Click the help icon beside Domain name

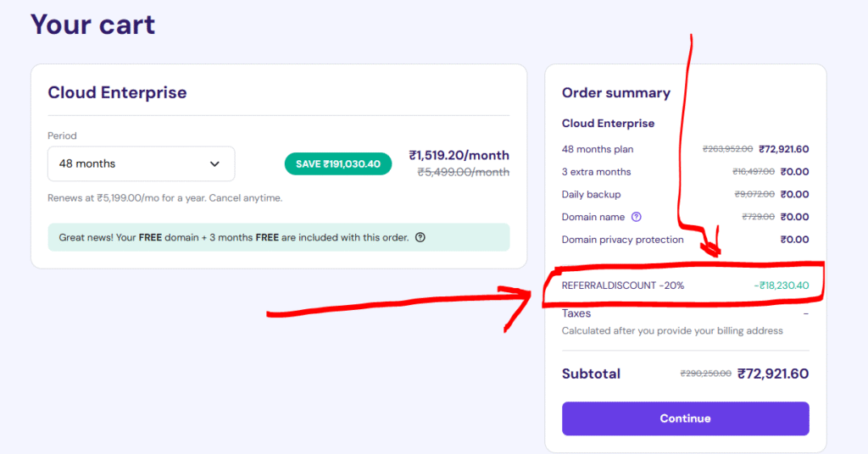(637, 217)
